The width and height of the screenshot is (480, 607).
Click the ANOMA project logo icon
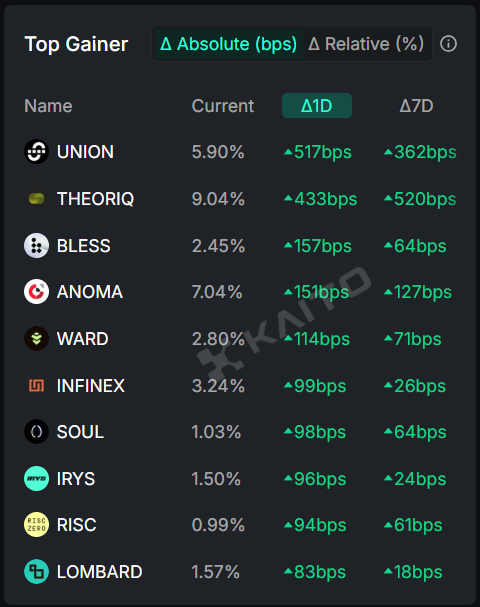click(36, 291)
